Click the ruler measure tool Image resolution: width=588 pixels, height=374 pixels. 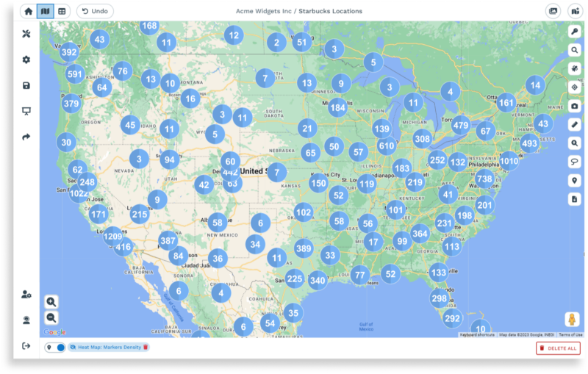(x=575, y=124)
